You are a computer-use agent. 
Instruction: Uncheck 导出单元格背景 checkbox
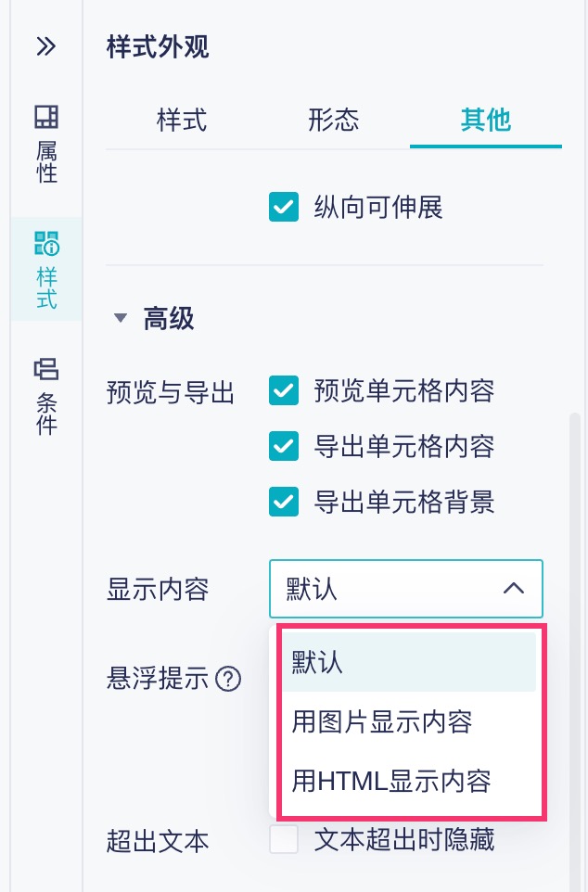coord(283,503)
